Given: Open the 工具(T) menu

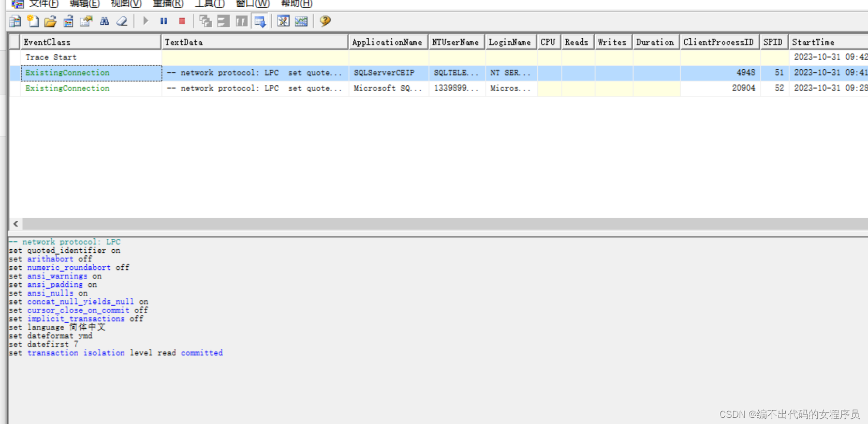Looking at the screenshot, I should point(210,4).
